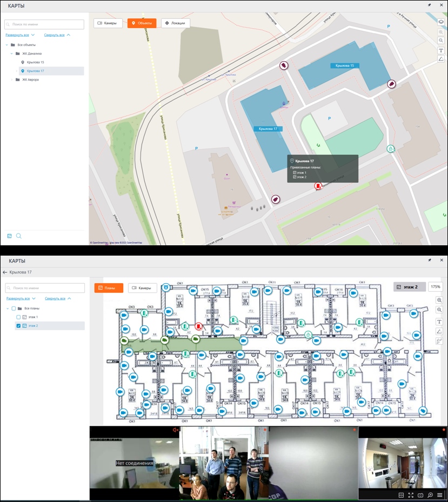Click the Развернуть все link in the objects panel
This screenshot has height=502, width=448.
click(x=20, y=35)
